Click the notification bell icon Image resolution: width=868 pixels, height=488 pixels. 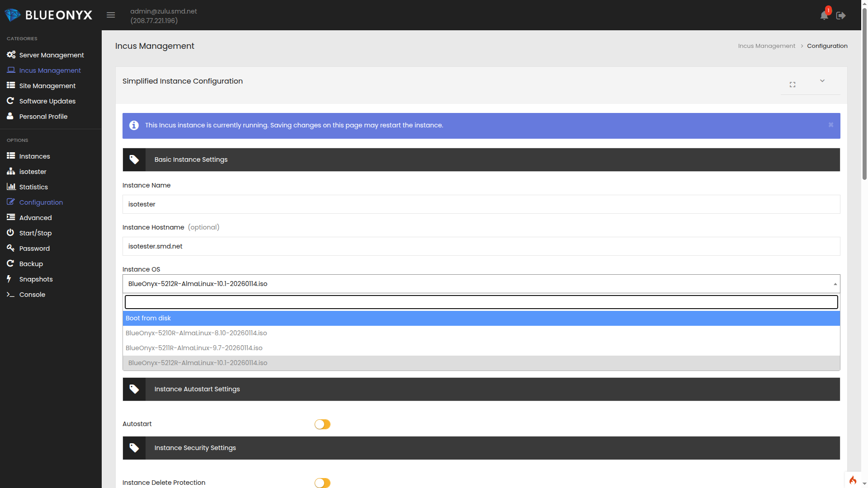coord(824,16)
